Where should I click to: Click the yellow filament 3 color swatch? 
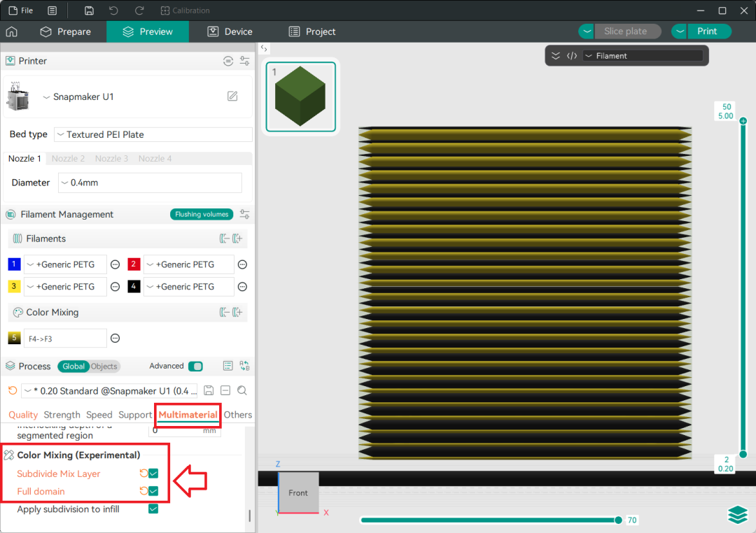(x=14, y=286)
